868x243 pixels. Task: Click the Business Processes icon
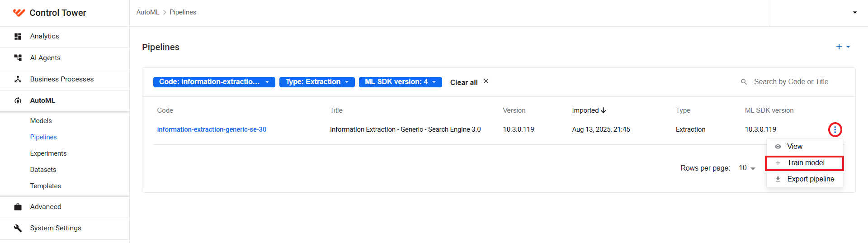click(x=18, y=79)
